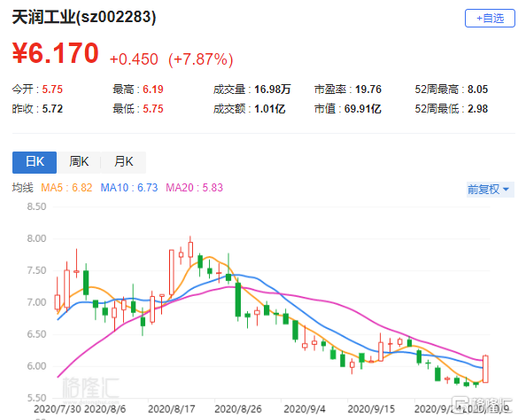Image resolution: width=518 pixels, height=420 pixels.
Task: Click MA10 : 6.73 indicator label
Action: click(x=129, y=188)
